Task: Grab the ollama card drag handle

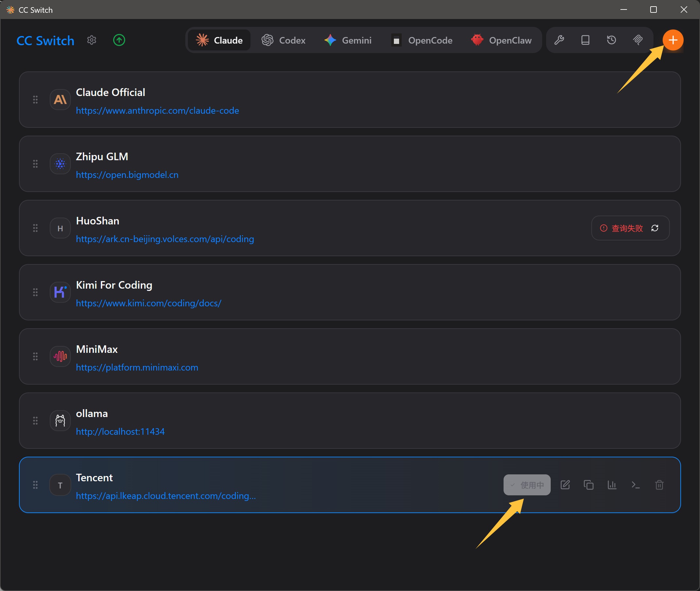Action: point(35,421)
